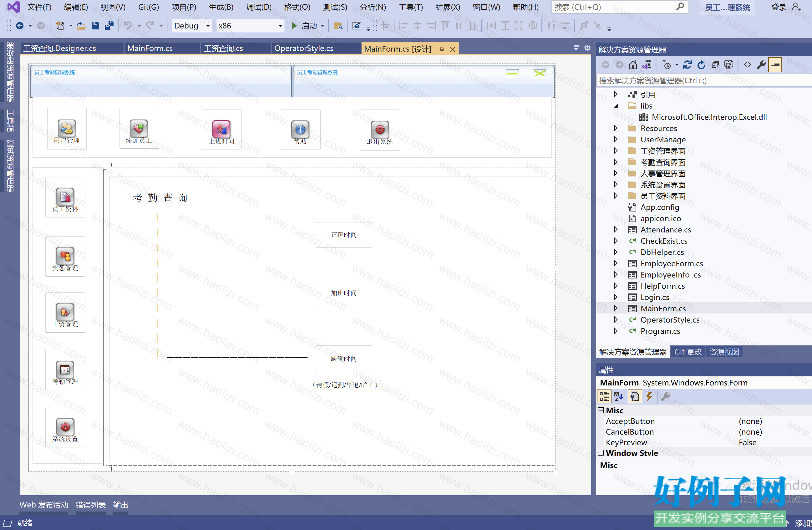Click the 上班时间 icon button on the form

tap(222, 130)
